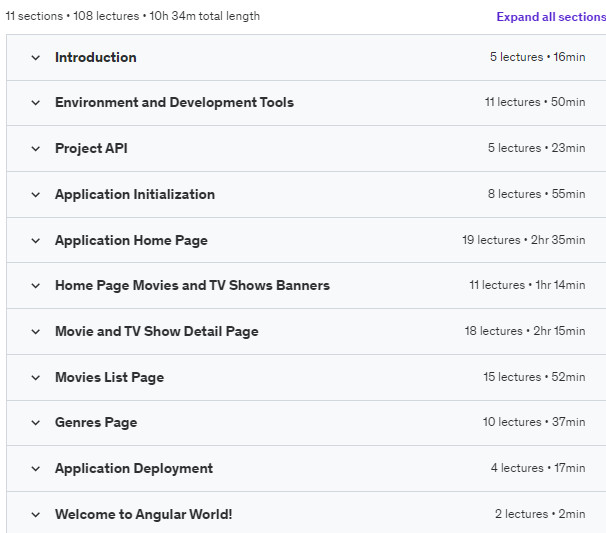Expand the Introduction section chevron

click(x=36, y=58)
